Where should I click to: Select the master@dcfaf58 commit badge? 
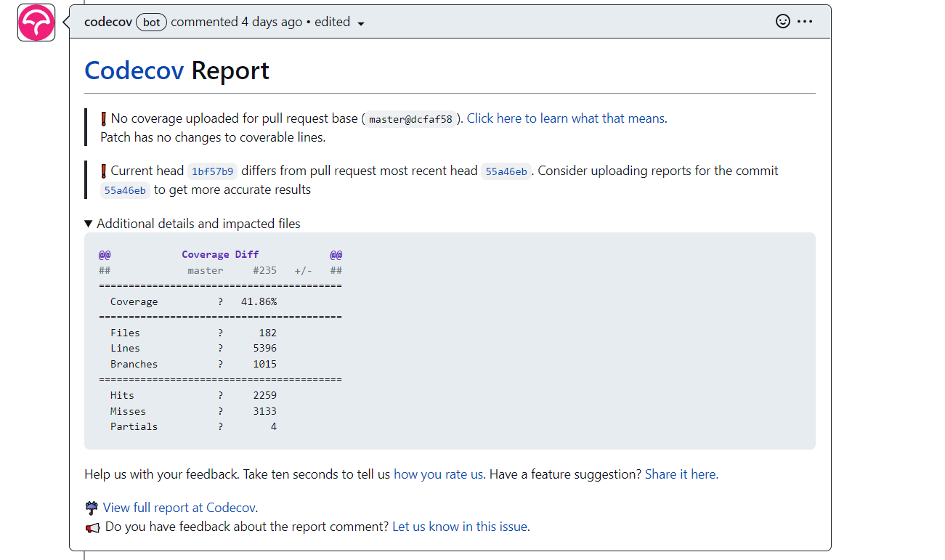pos(411,118)
